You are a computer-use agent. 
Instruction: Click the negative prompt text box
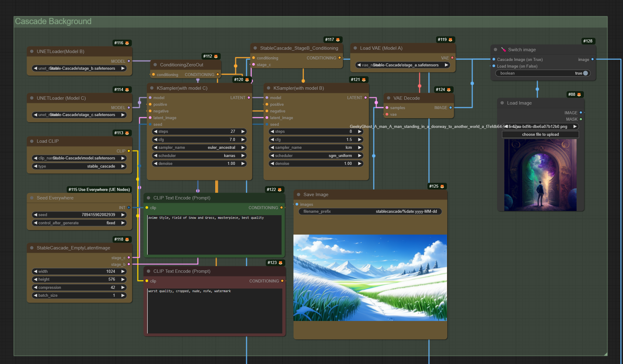pyautogui.click(x=215, y=310)
